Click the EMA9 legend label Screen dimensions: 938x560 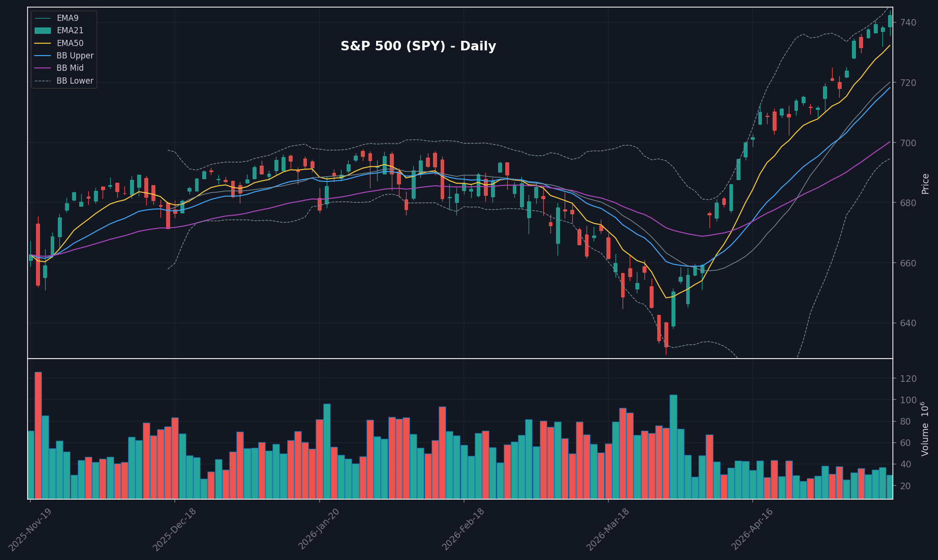[x=67, y=18]
